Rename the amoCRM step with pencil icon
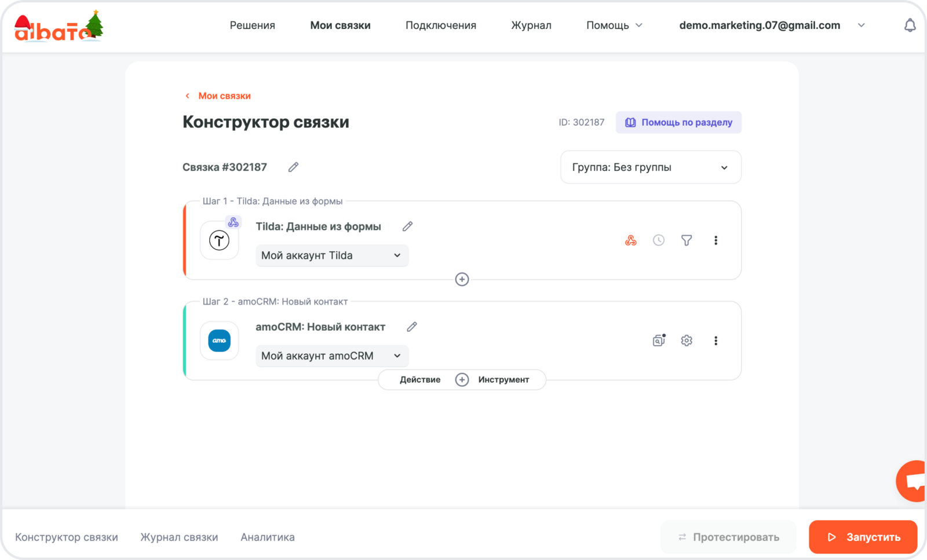927x560 pixels. [x=411, y=327]
